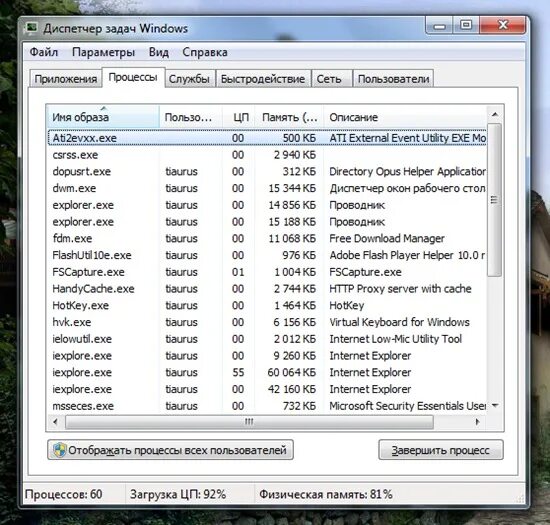Image resolution: width=550 pixels, height=525 pixels.
Task: Select iexplore.exe using 42 160 КБ
Action: pyautogui.click(x=267, y=389)
